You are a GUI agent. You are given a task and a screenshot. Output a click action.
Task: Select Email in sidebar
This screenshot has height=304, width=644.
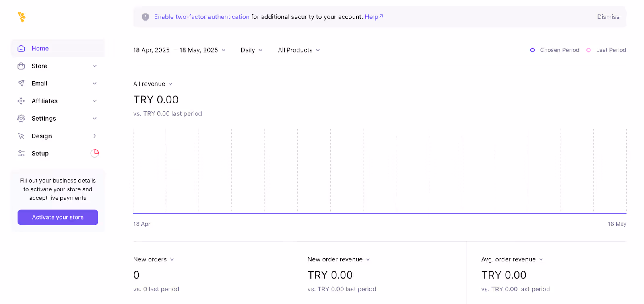click(x=58, y=83)
